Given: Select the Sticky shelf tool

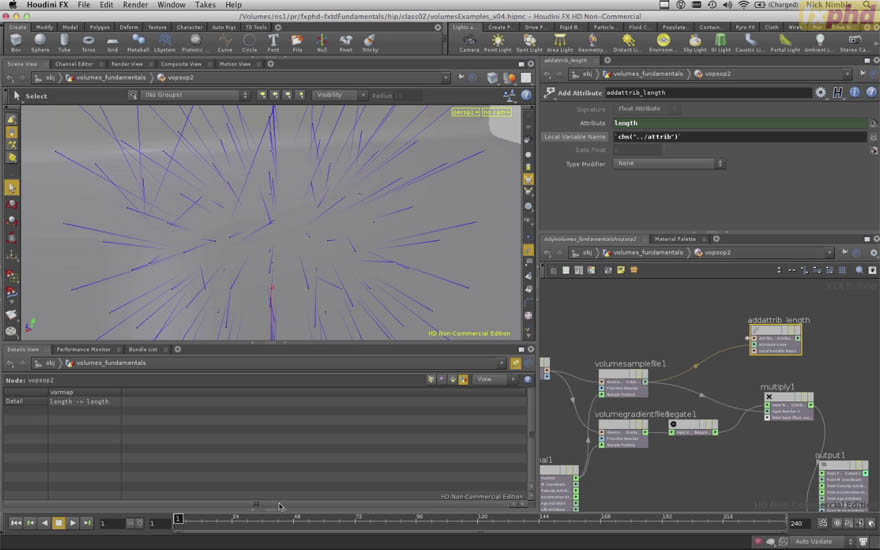Looking at the screenshot, I should (x=370, y=42).
